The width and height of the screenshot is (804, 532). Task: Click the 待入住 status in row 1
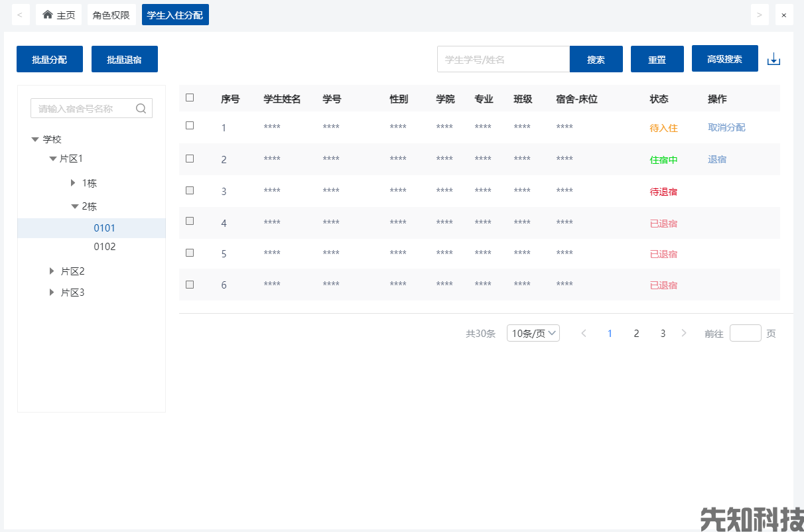[663, 127]
